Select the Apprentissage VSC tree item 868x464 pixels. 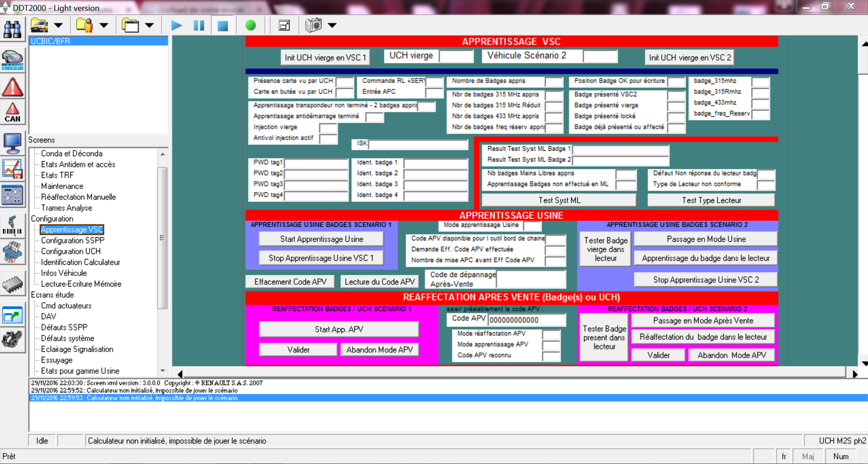(x=72, y=230)
